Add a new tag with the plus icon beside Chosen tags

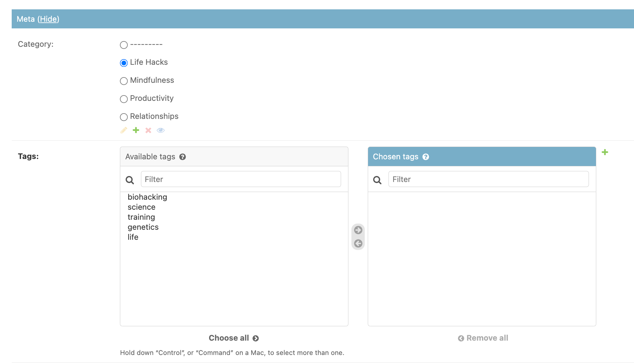605,152
